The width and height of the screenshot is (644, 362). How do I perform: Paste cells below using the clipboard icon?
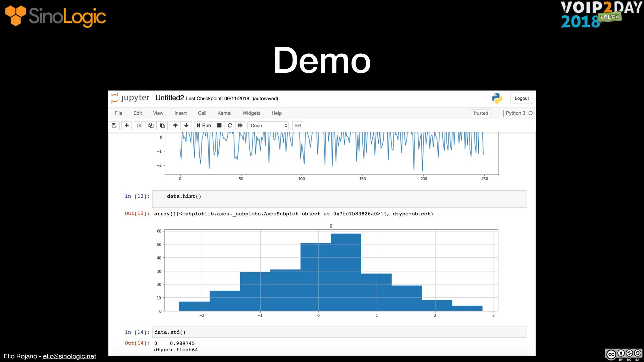[x=162, y=125]
